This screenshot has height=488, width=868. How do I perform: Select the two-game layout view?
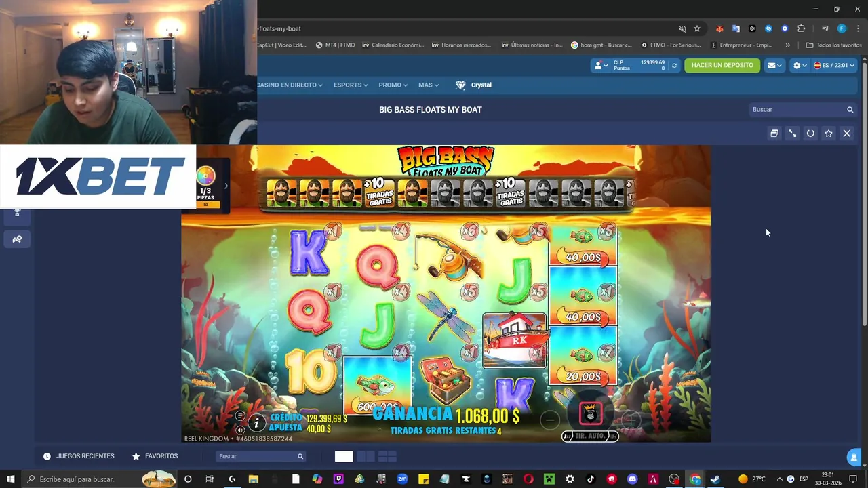366,456
